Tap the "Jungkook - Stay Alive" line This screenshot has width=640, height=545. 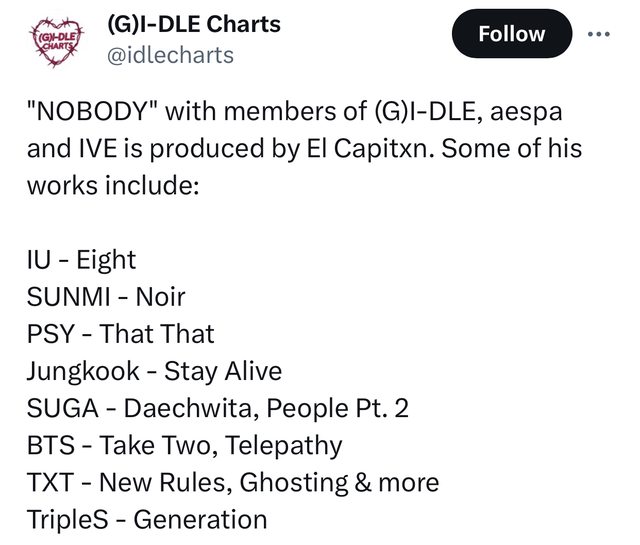click(x=152, y=371)
